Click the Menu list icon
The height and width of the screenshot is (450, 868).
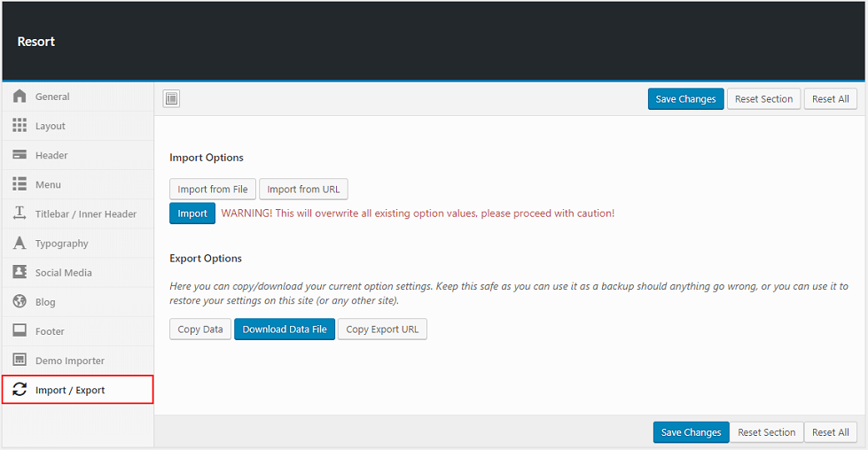(x=20, y=184)
